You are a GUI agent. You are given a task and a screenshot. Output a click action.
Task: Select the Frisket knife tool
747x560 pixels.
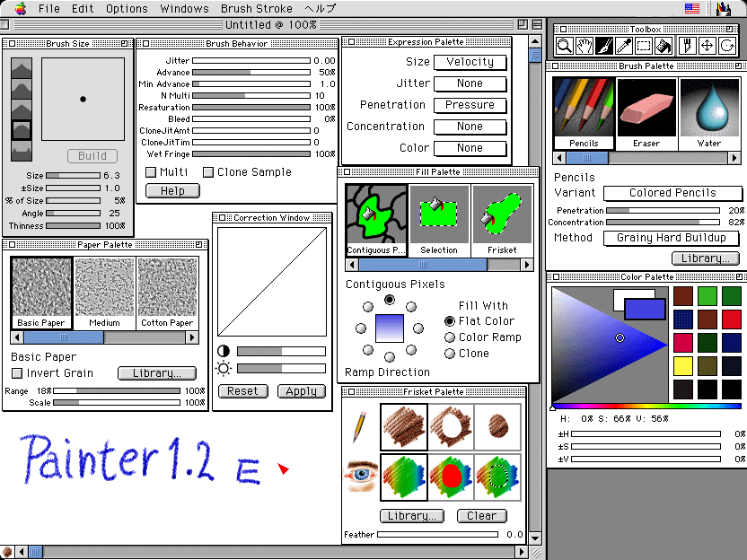(687, 46)
